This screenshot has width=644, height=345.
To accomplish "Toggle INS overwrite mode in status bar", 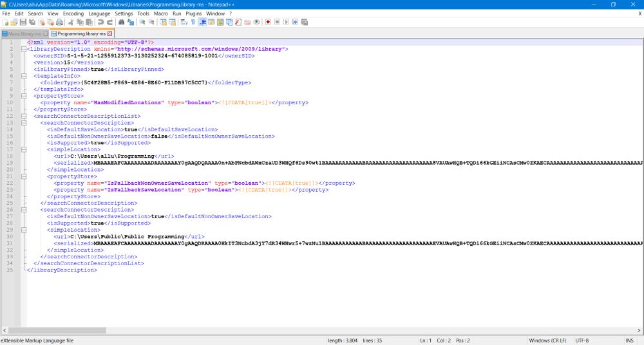I will 629,340.
